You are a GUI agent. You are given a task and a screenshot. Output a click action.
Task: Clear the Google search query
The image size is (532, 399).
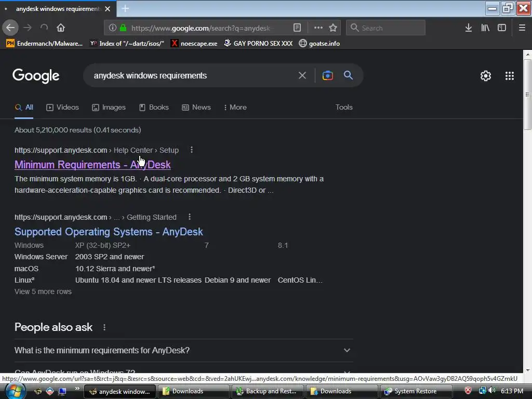pyautogui.click(x=302, y=75)
